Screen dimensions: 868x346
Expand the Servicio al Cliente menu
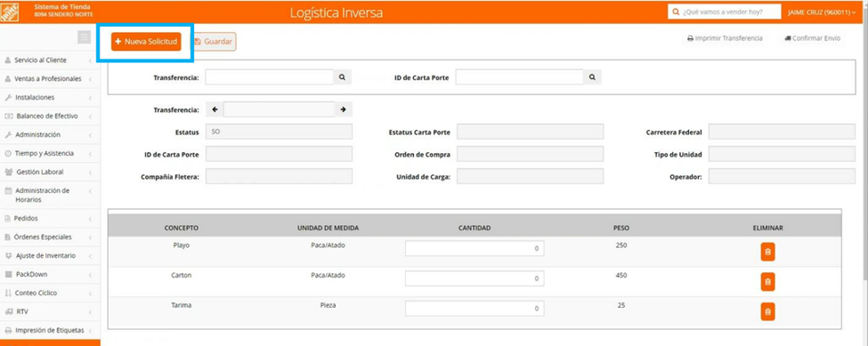pyautogui.click(x=50, y=60)
